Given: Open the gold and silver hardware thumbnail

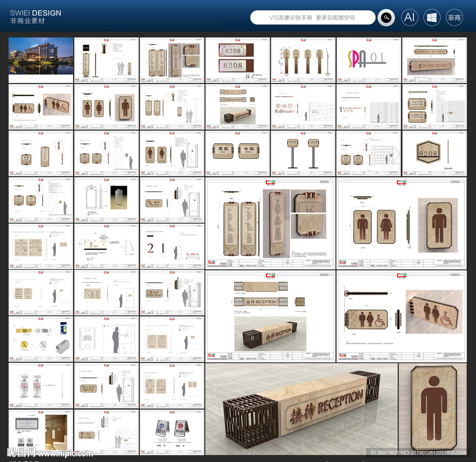Looking at the screenshot, I should pyautogui.click(x=41, y=340).
